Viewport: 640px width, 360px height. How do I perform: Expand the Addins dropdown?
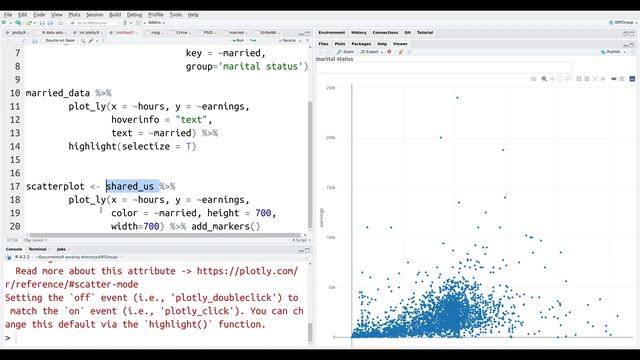pyautogui.click(x=156, y=23)
